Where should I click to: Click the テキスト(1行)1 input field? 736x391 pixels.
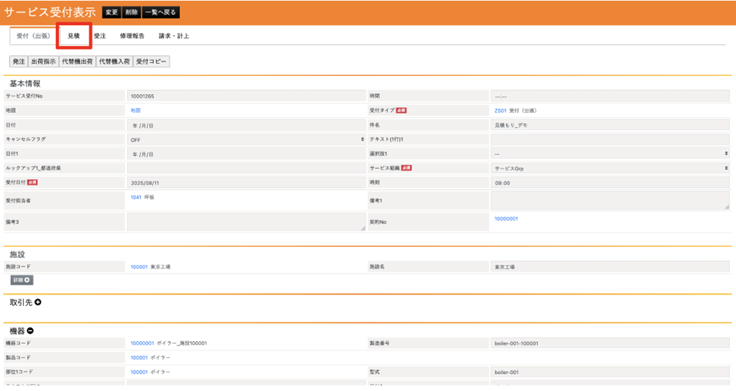click(x=610, y=139)
